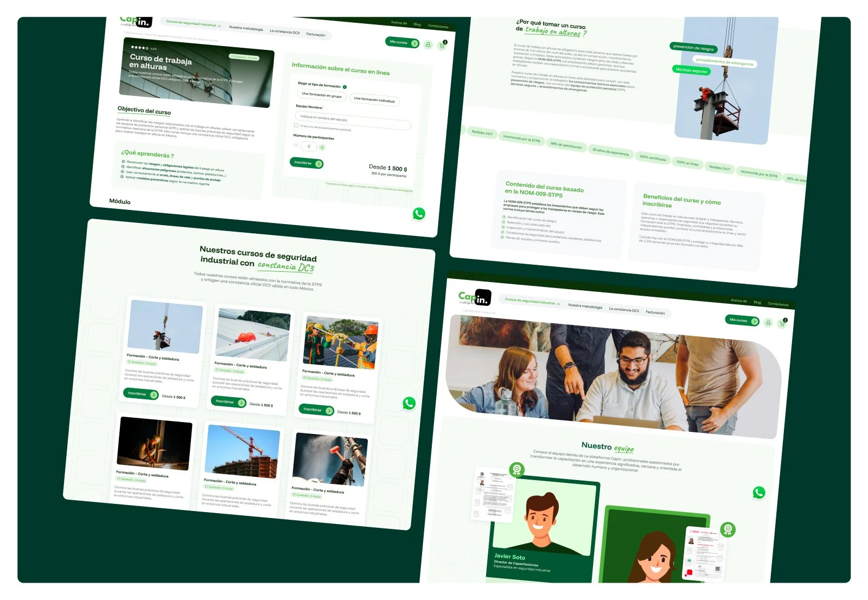
Task: Open Nuestra metodología on the Nuestro equipo page
Action: (585, 307)
